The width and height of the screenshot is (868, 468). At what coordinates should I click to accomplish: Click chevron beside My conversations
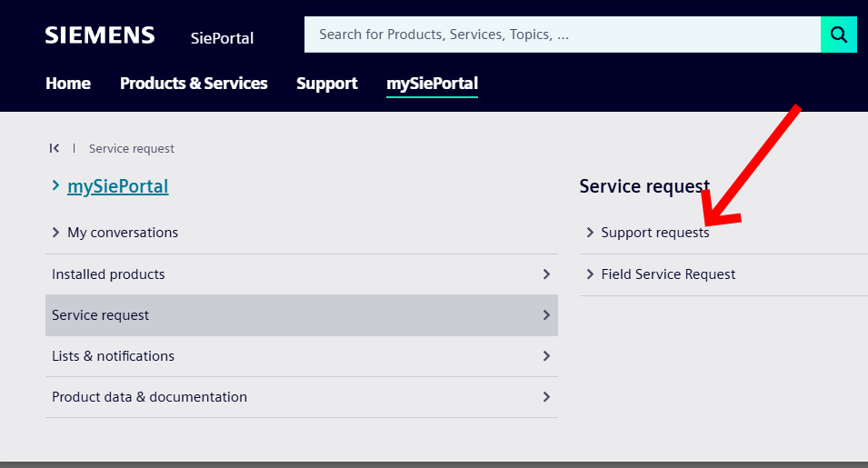point(56,233)
